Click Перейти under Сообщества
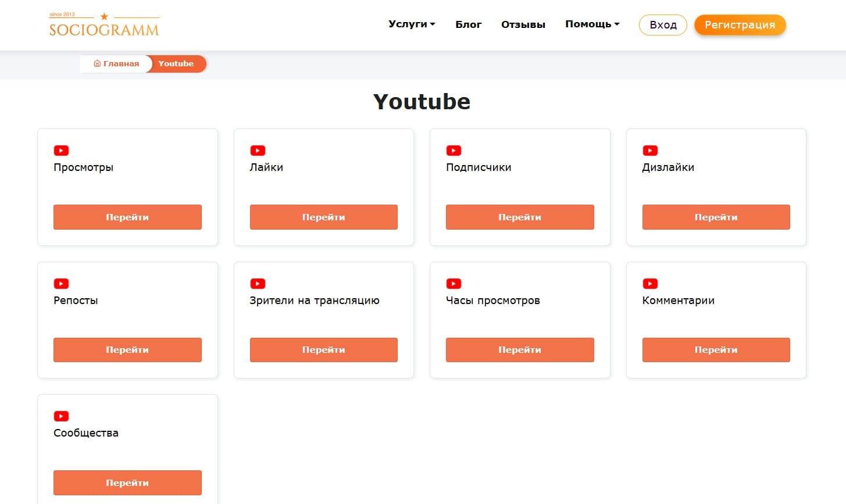846x504 pixels. (127, 482)
